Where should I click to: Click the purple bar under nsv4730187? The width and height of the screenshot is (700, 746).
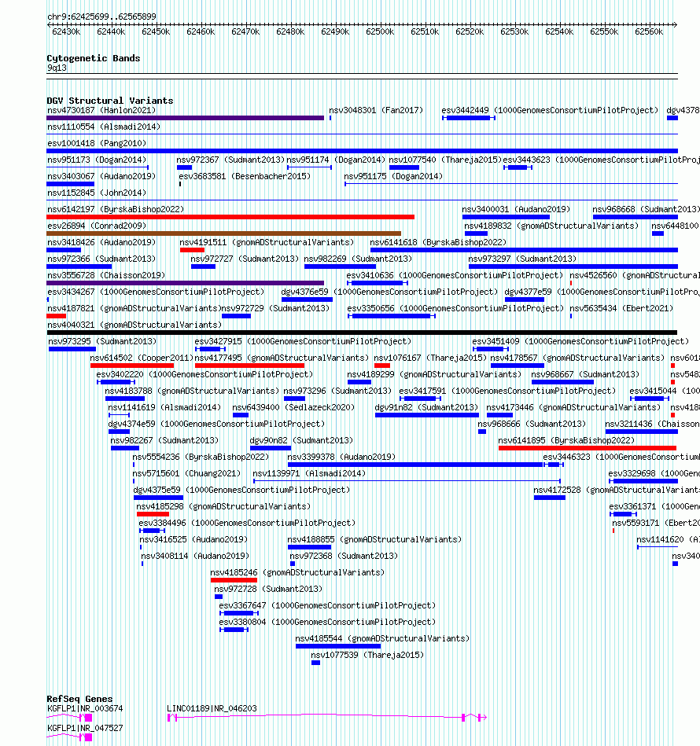[185, 118]
